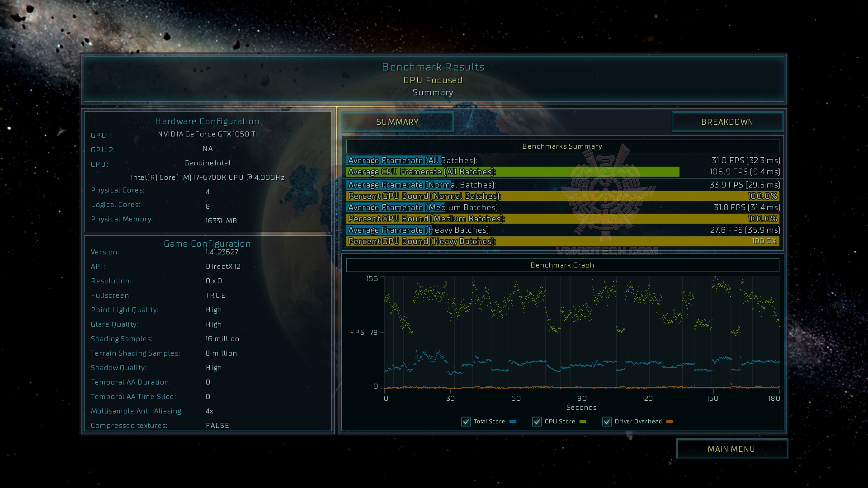
Task: Click the Hardware Configuration heading
Action: click(208, 121)
